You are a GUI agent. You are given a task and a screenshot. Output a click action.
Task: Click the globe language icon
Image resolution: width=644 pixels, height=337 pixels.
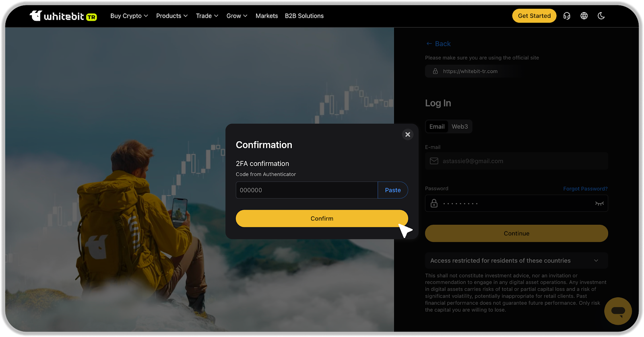584,16
